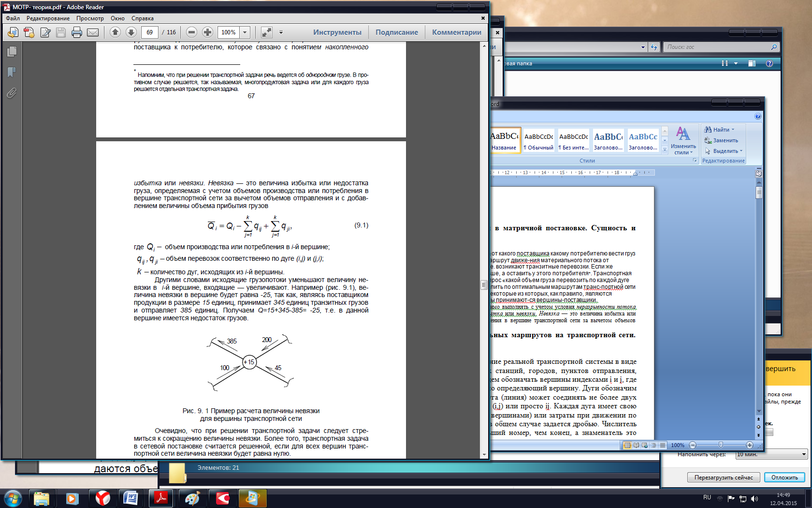Click the Word help icon

758,116
